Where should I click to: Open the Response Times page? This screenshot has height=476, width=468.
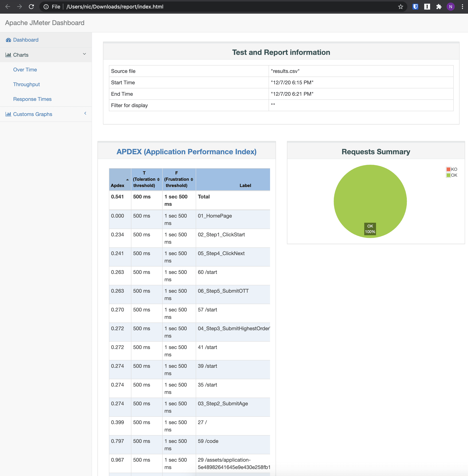(32, 99)
